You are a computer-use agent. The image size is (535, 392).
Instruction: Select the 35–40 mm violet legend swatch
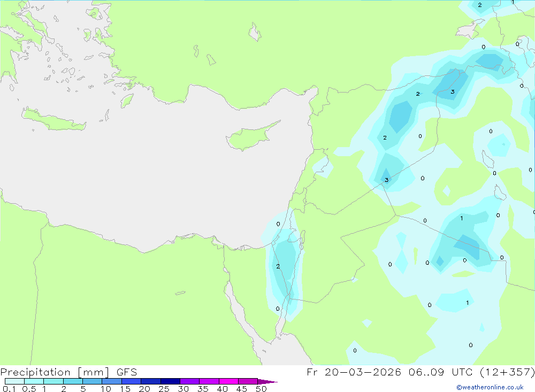tap(209, 381)
